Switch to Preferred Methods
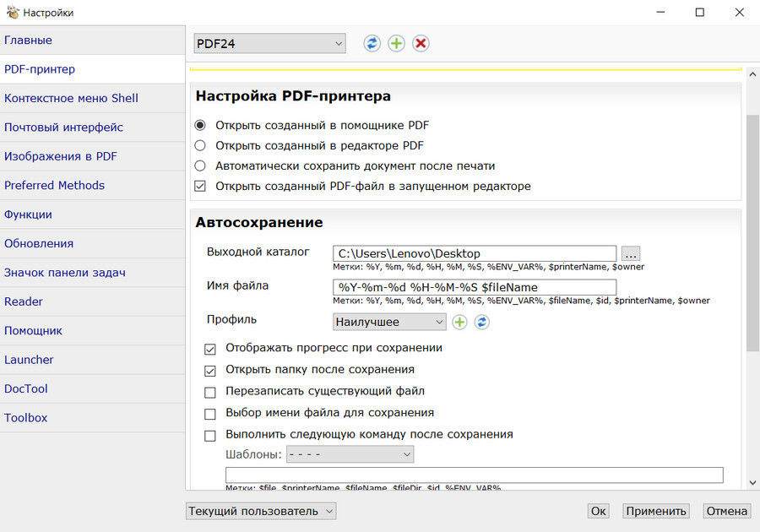Screen dimensions: 760x532 tap(93, 186)
